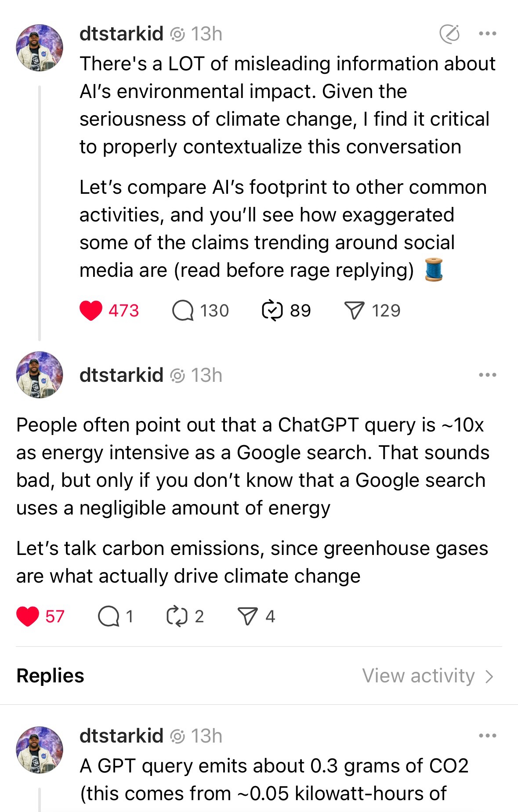Repost the ChatGPT query post
Screen dimensions: 518x812
pyautogui.click(x=177, y=616)
